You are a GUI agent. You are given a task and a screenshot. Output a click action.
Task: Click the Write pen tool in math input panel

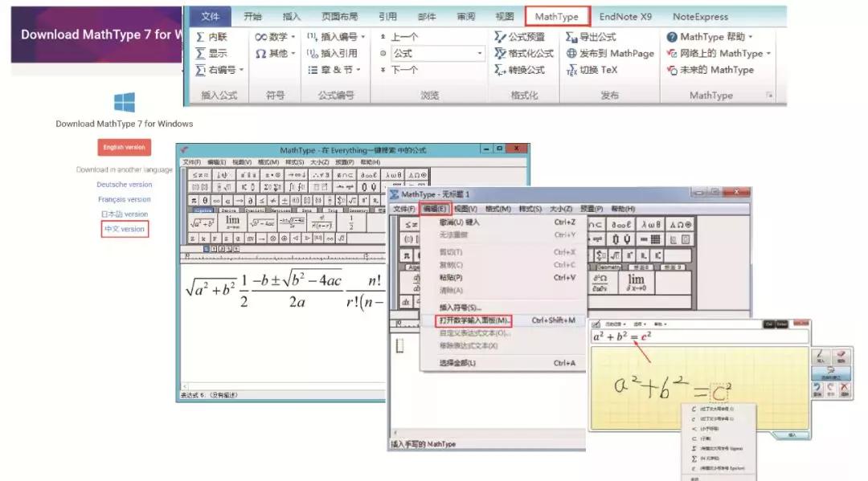[x=821, y=356]
